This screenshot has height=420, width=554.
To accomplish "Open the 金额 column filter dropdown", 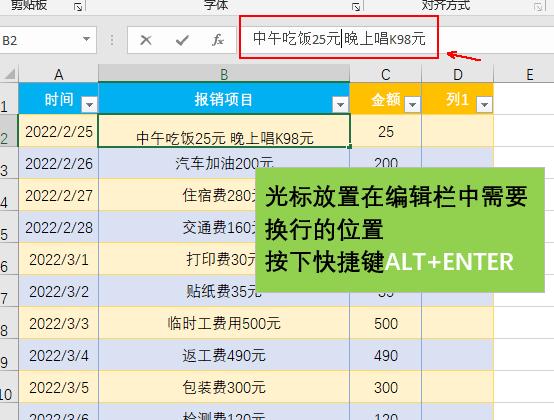I will [412, 105].
